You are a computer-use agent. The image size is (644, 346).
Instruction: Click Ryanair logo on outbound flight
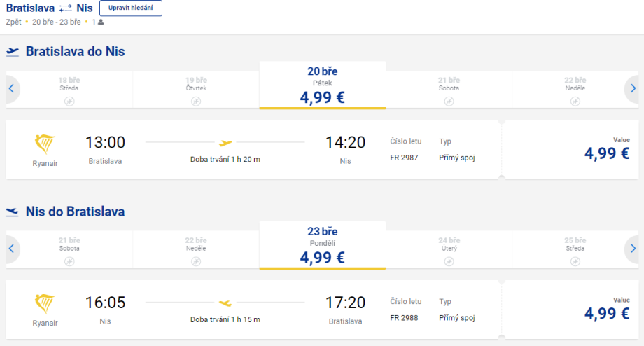coord(45,144)
